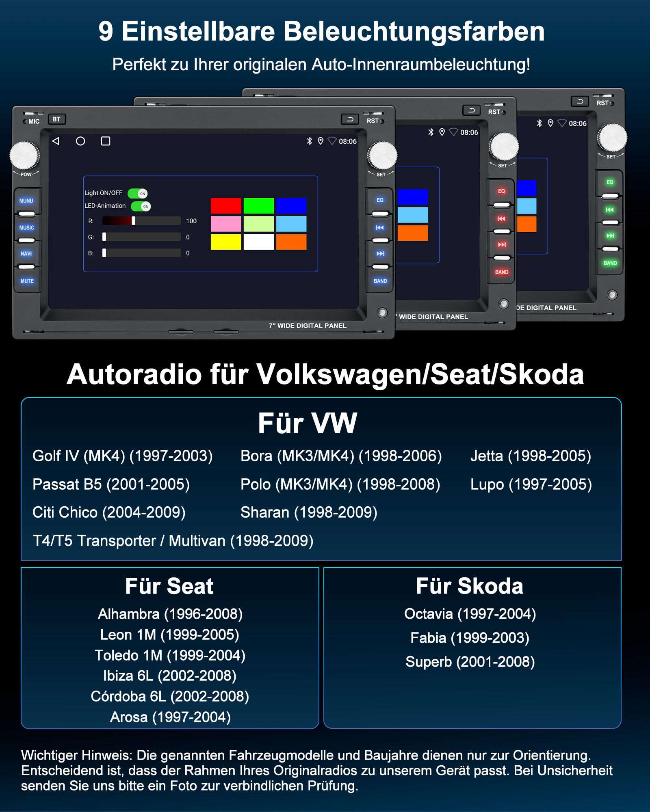The height and width of the screenshot is (812, 650).
Task: Click the Wi-Fi icon on the middle unit screen
Action: pyautogui.click(x=453, y=132)
